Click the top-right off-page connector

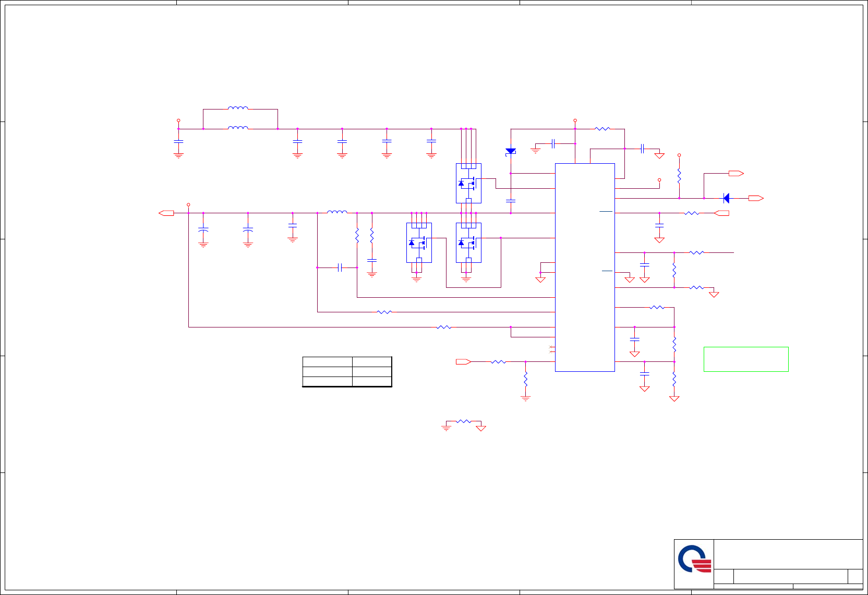(736, 173)
